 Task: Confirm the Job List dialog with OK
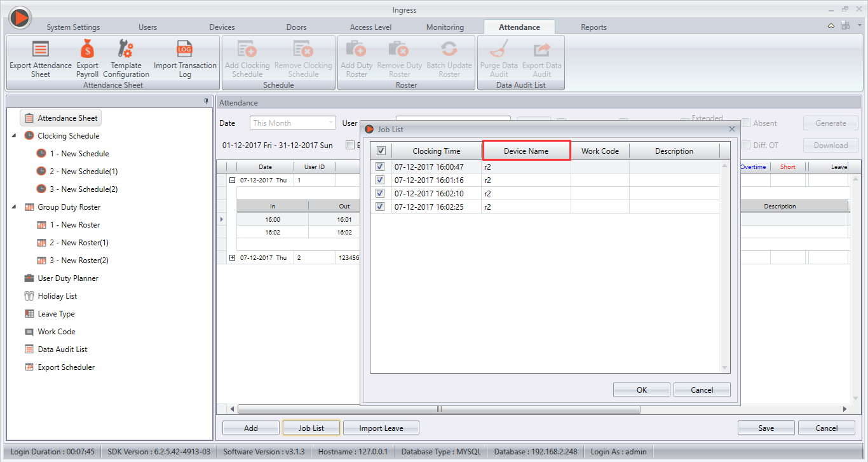[x=642, y=390]
